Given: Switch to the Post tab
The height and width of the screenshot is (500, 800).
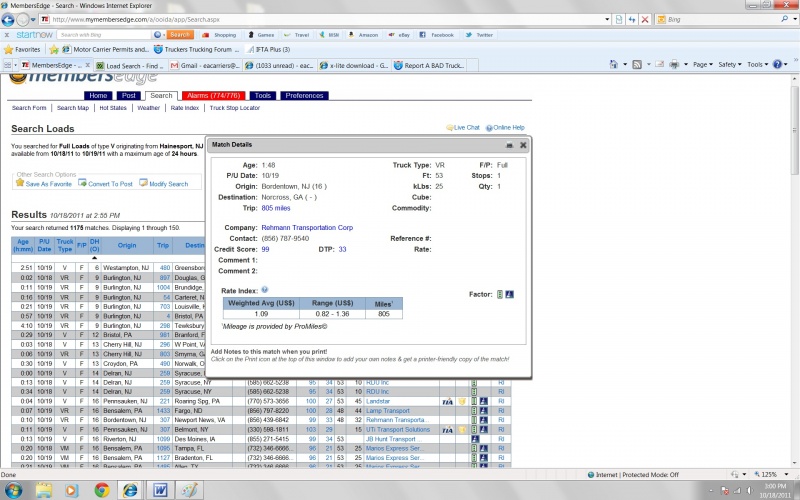Looking at the screenshot, I should point(129,95).
